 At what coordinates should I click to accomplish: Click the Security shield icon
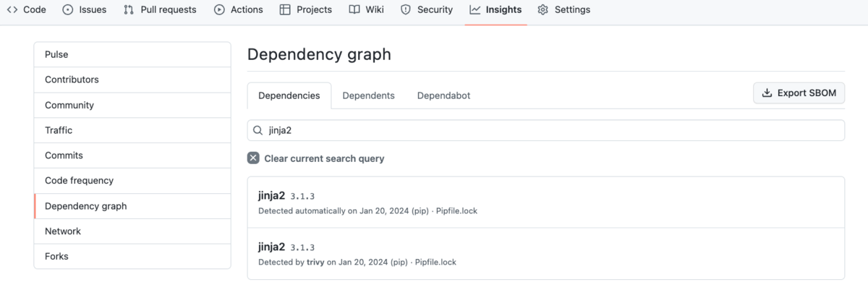(406, 10)
